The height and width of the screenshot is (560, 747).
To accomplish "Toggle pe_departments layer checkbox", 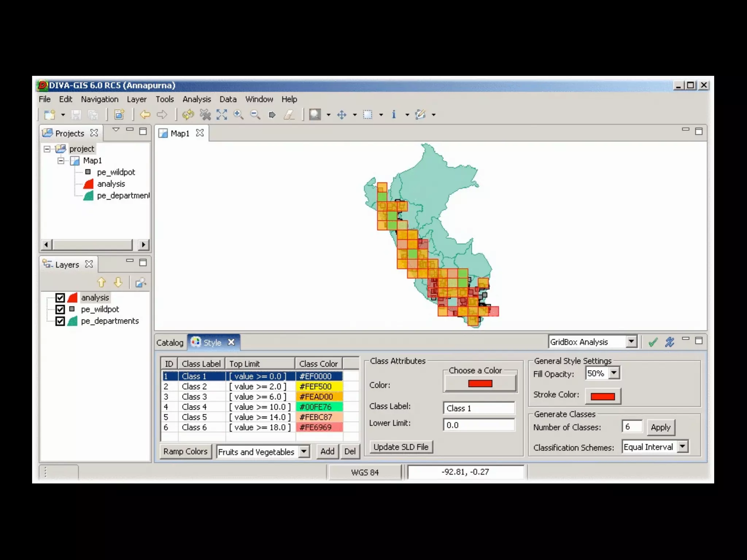I will (60, 321).
